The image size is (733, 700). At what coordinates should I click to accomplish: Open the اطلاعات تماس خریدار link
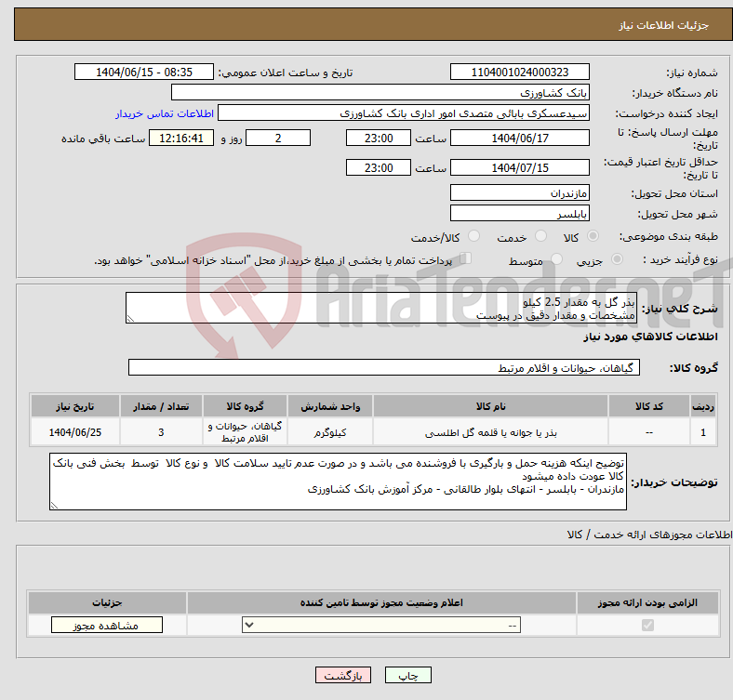(165, 113)
